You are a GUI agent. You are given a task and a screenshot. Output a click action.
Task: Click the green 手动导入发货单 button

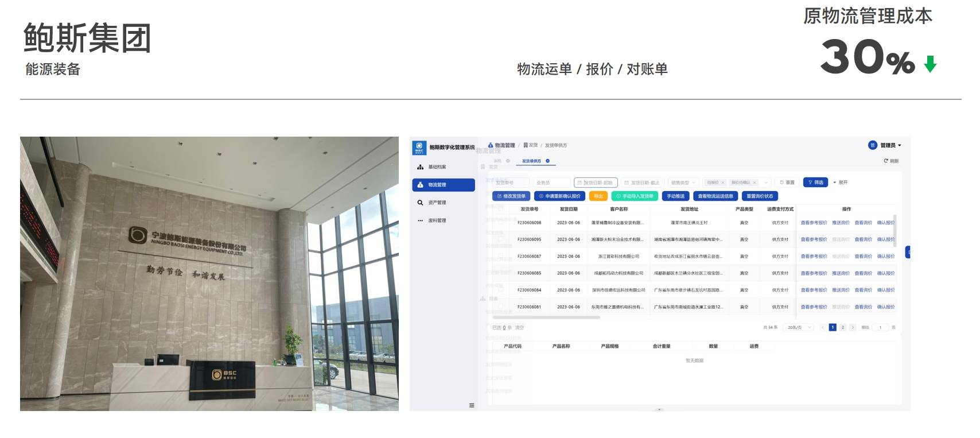[x=635, y=196]
